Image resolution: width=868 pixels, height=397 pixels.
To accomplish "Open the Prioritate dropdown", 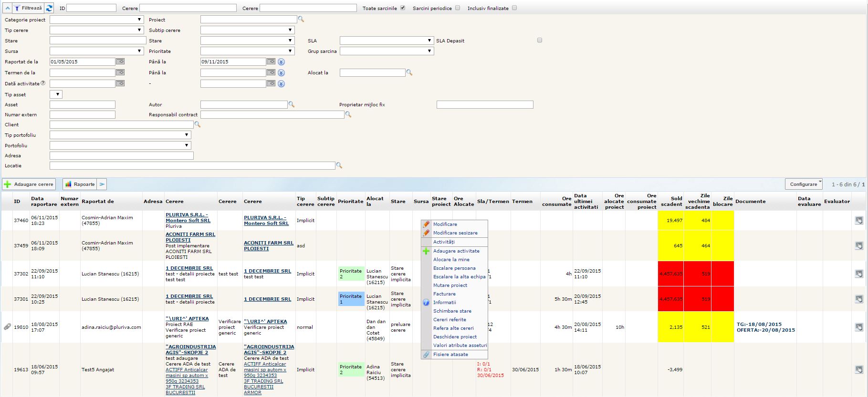I will [x=290, y=51].
